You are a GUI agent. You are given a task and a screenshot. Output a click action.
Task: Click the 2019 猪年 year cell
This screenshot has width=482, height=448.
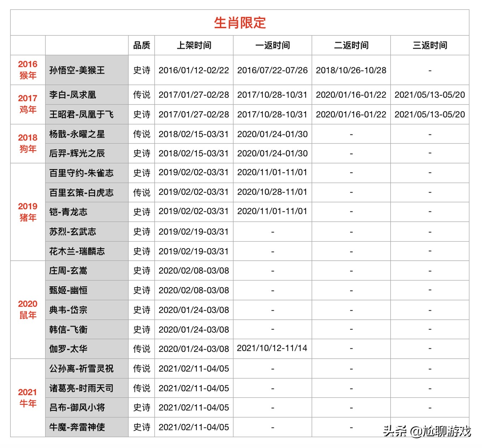point(28,212)
